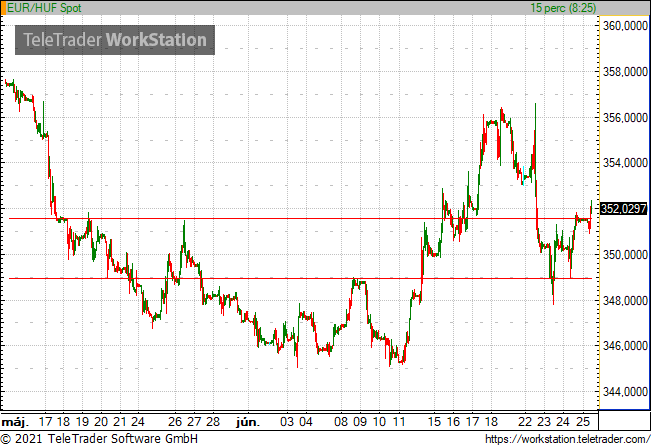Click the 28 date label on the time axis
Image resolution: width=651 pixels, height=448 pixels.
[213, 422]
